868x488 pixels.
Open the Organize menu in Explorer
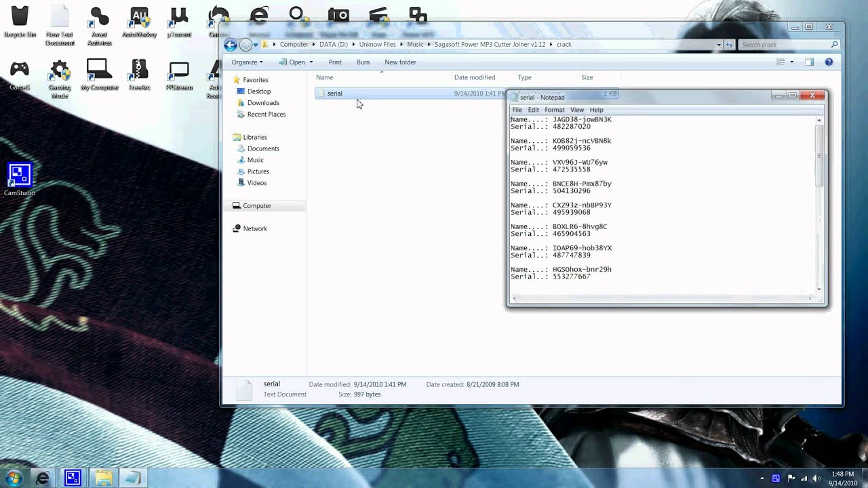[247, 62]
